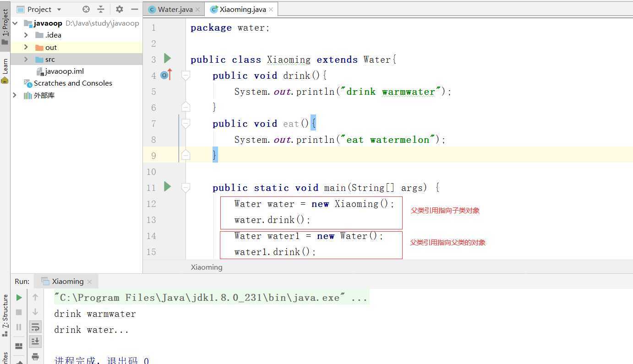Select the src folder row
The width and height of the screenshot is (633, 364).
pyautogui.click(x=76, y=59)
